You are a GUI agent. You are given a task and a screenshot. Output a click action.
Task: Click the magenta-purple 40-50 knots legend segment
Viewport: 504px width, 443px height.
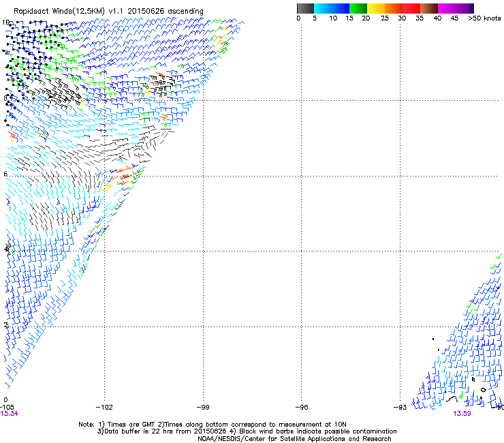point(456,8)
